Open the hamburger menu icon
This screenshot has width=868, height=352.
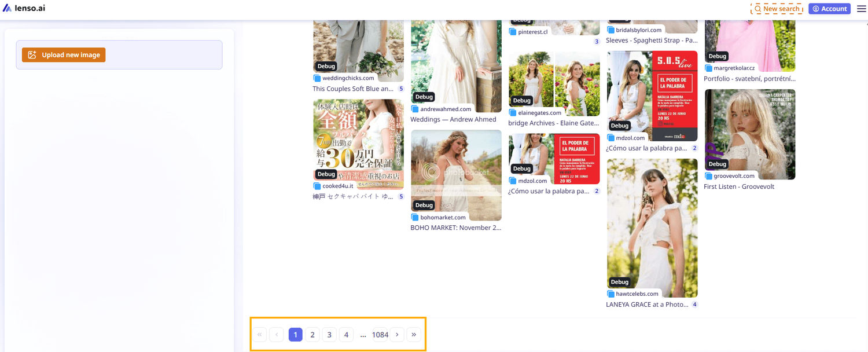pyautogui.click(x=860, y=8)
